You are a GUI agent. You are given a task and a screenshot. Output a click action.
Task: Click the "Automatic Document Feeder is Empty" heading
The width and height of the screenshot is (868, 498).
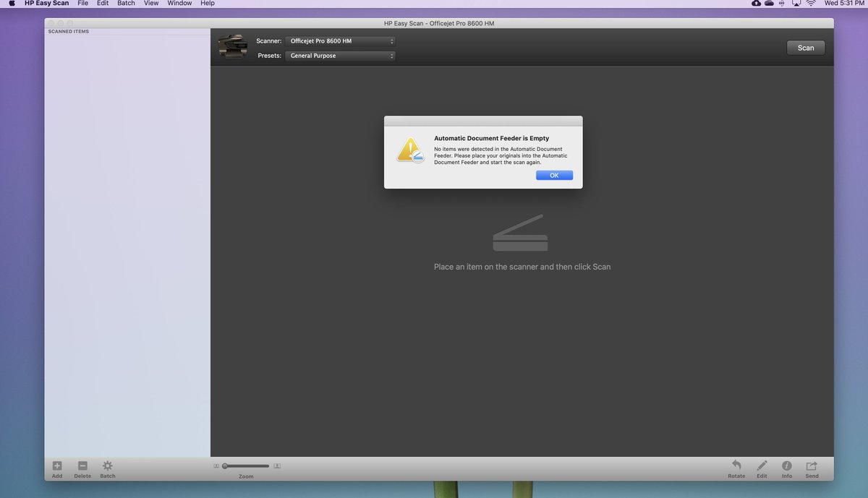(x=491, y=138)
